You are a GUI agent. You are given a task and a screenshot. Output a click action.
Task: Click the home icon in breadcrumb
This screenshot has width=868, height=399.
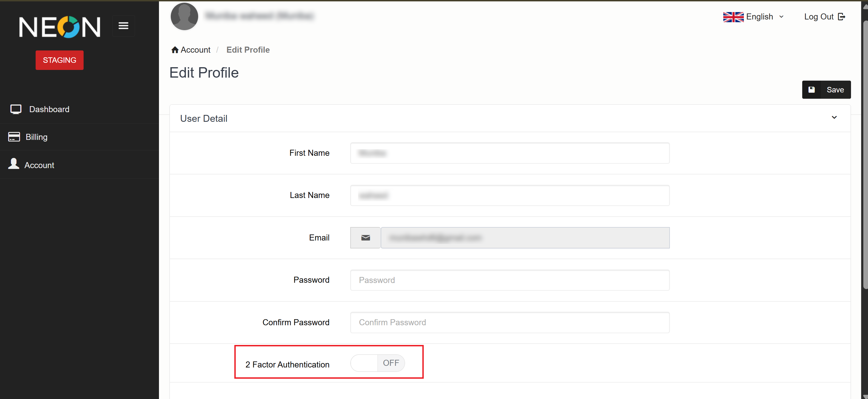click(175, 50)
